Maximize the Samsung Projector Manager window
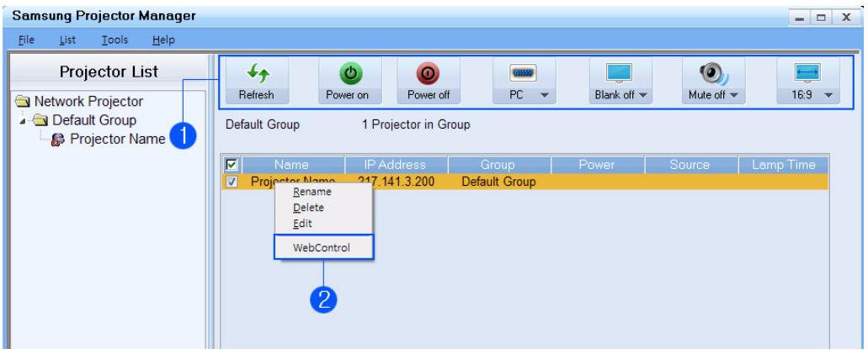 point(822,18)
